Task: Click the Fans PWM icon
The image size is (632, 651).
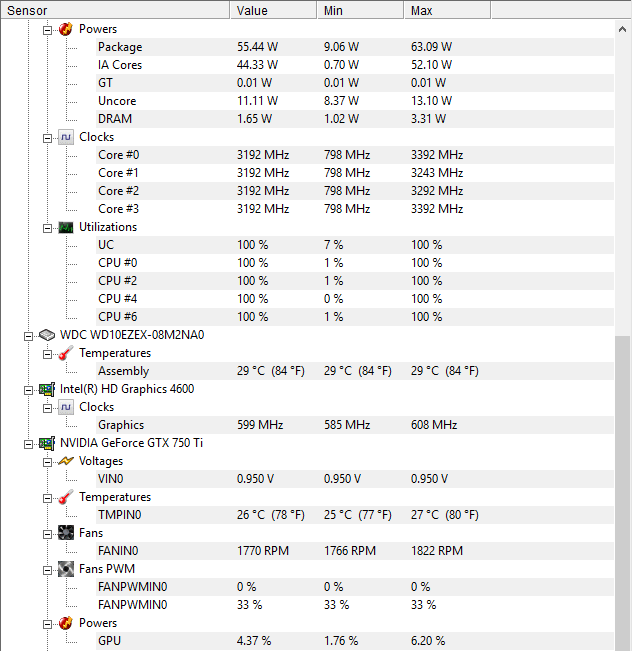Action: click(x=66, y=569)
